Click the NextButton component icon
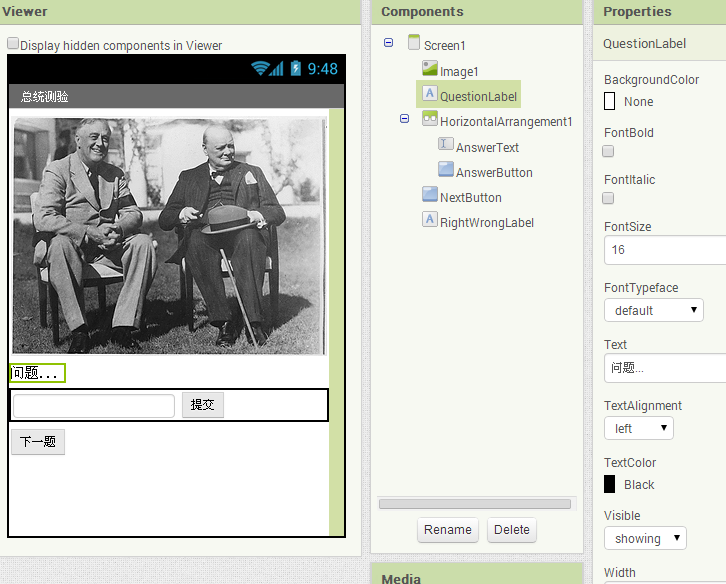The height and width of the screenshot is (584, 726). click(430, 195)
